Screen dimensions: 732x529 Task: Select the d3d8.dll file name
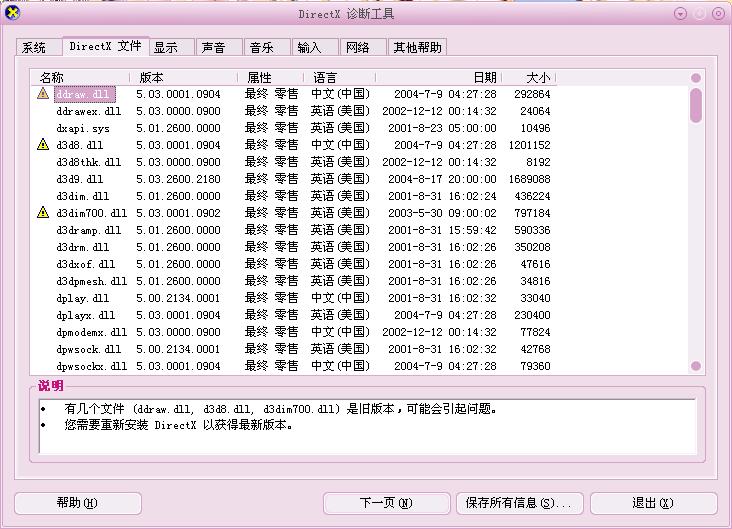[79, 145]
